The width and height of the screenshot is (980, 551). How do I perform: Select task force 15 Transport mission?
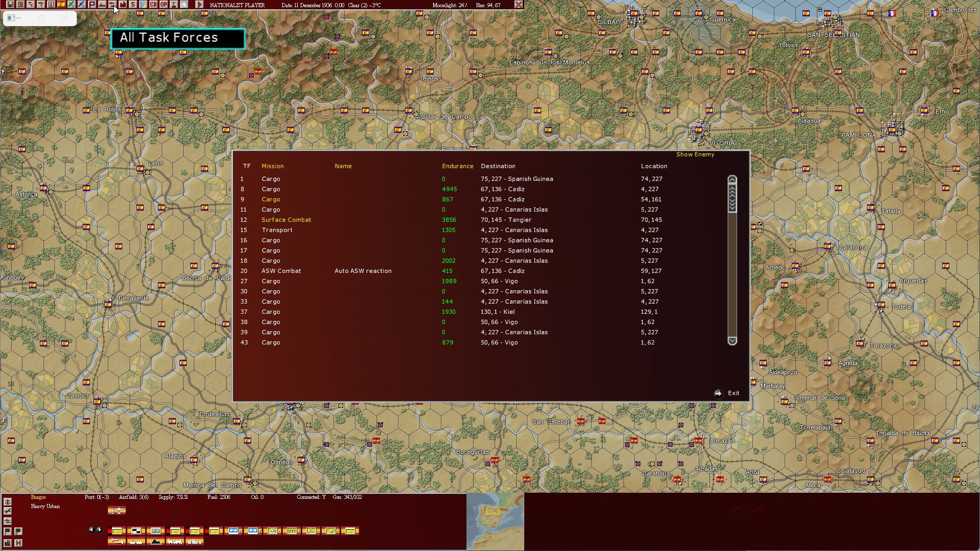click(277, 230)
